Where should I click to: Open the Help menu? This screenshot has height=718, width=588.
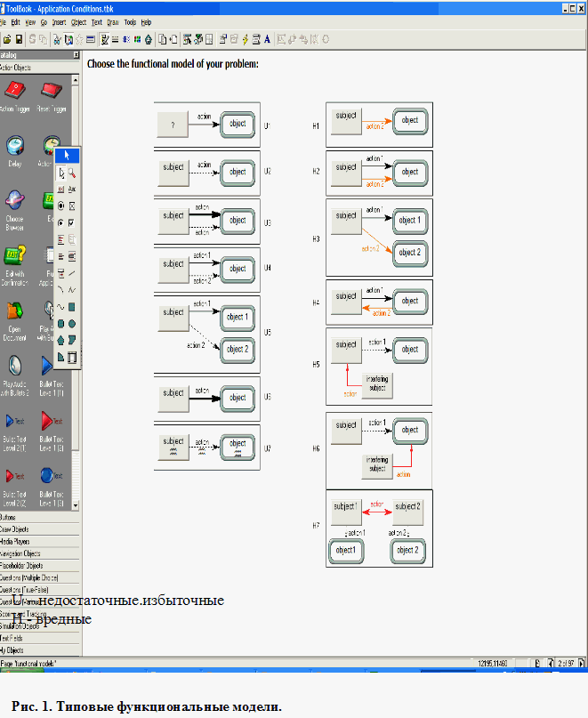point(146,22)
